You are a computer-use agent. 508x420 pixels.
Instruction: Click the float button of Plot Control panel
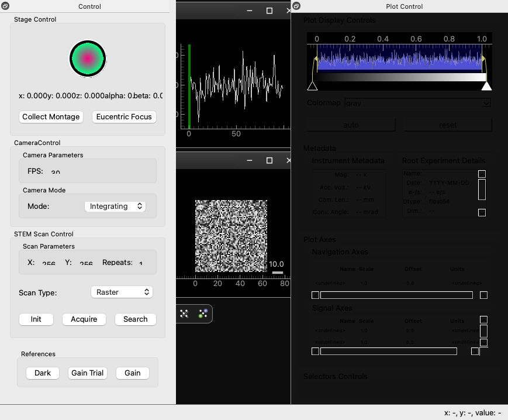[x=296, y=6]
